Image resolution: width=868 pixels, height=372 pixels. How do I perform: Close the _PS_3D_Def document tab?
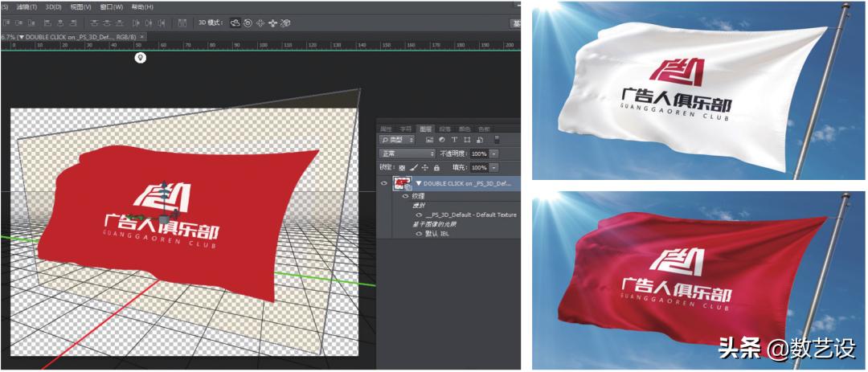[141, 37]
